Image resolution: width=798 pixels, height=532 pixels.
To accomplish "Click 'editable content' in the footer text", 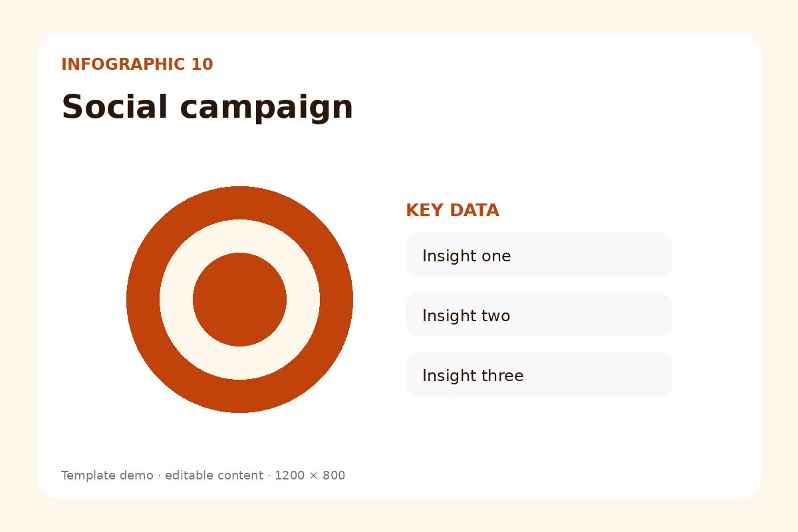I will pos(214,475).
